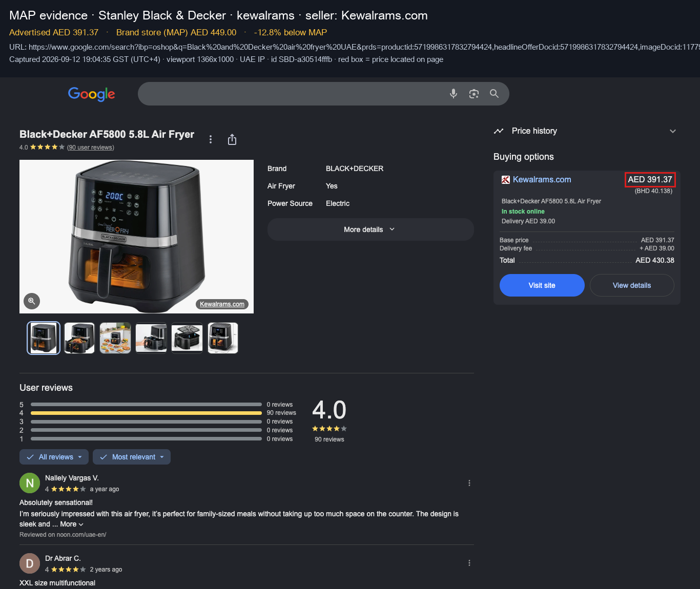This screenshot has width=700, height=589.
Task: Click the View details button
Action: coord(632,285)
